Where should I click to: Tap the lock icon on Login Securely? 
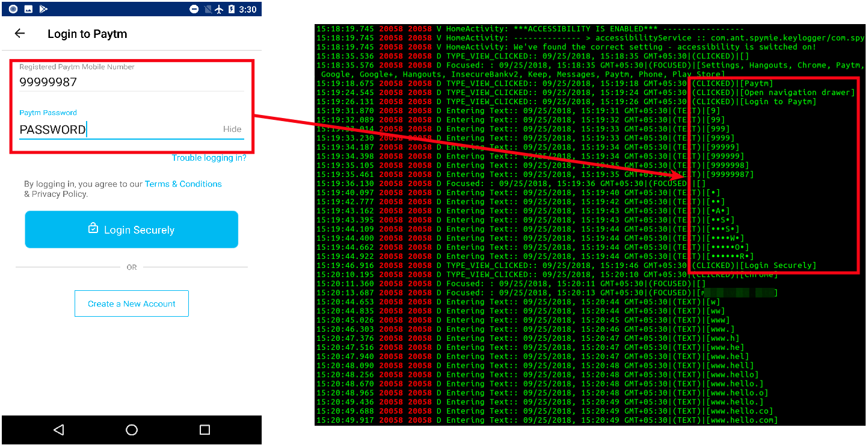pos(93,229)
